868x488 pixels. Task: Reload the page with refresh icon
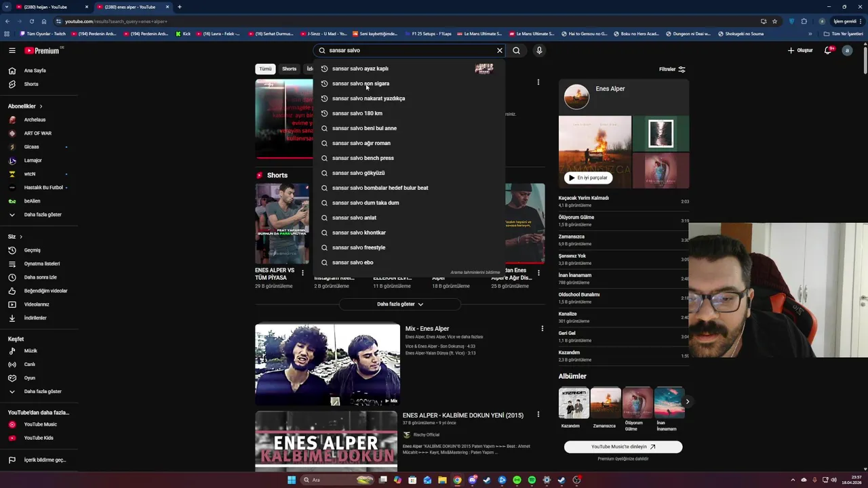coord(31,21)
